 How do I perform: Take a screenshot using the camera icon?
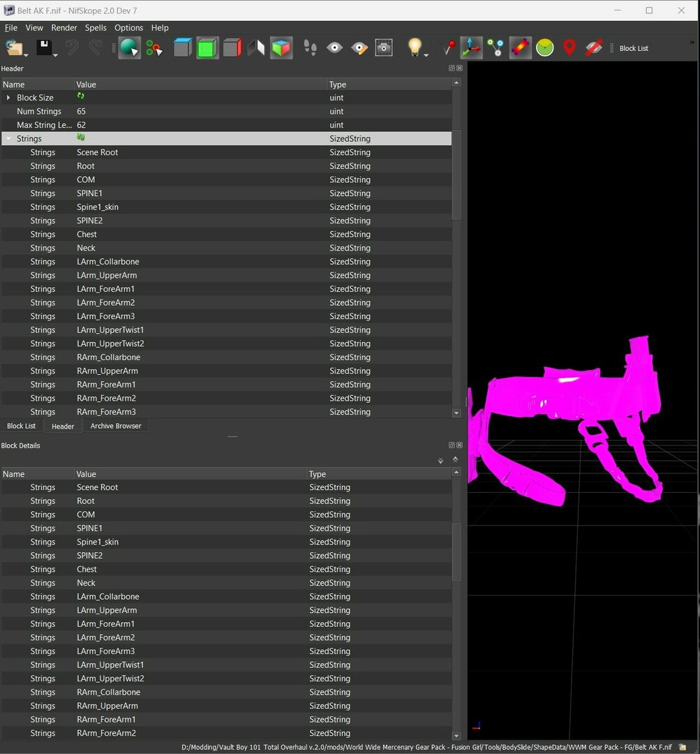[x=384, y=47]
